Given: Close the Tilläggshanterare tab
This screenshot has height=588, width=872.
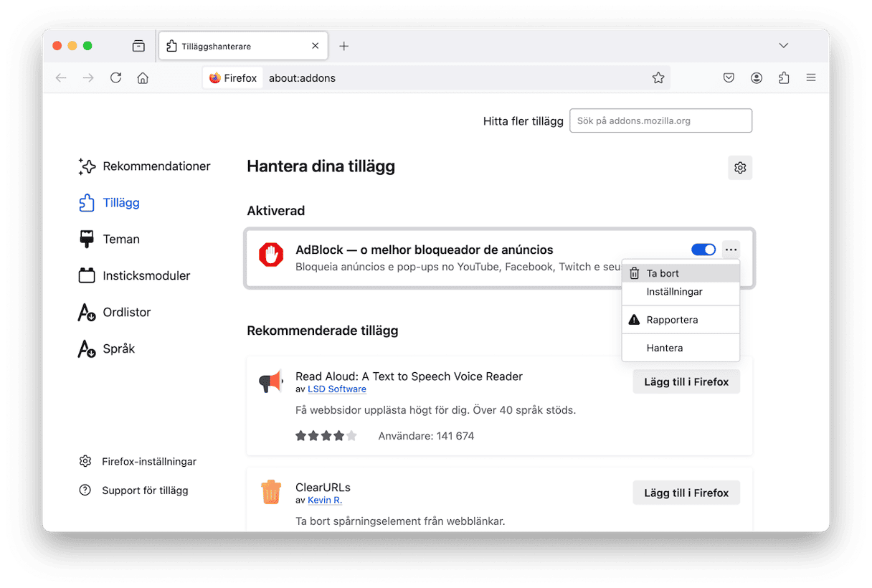Looking at the screenshot, I should point(316,46).
